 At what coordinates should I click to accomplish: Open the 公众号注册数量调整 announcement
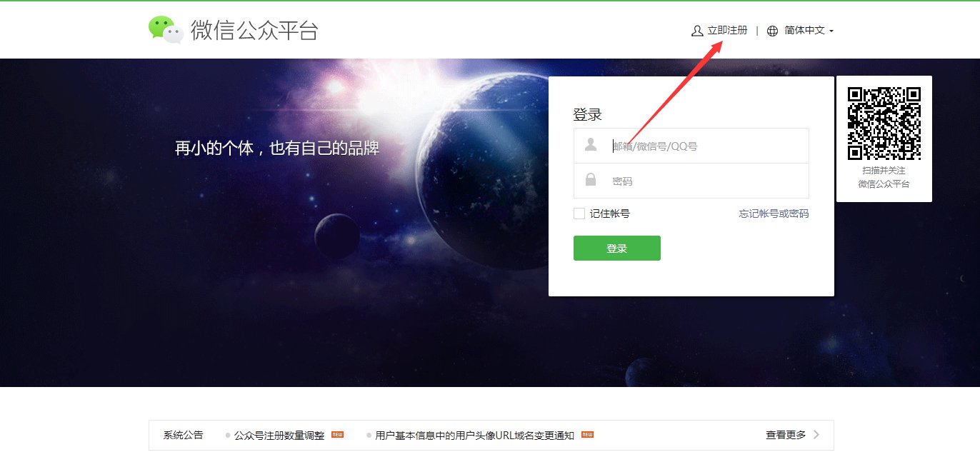point(279,435)
